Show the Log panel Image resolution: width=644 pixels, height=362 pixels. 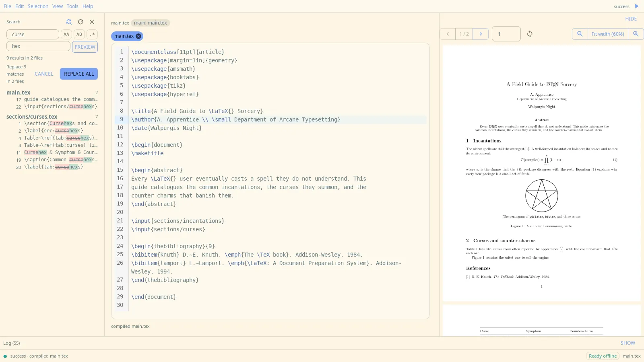click(628, 343)
